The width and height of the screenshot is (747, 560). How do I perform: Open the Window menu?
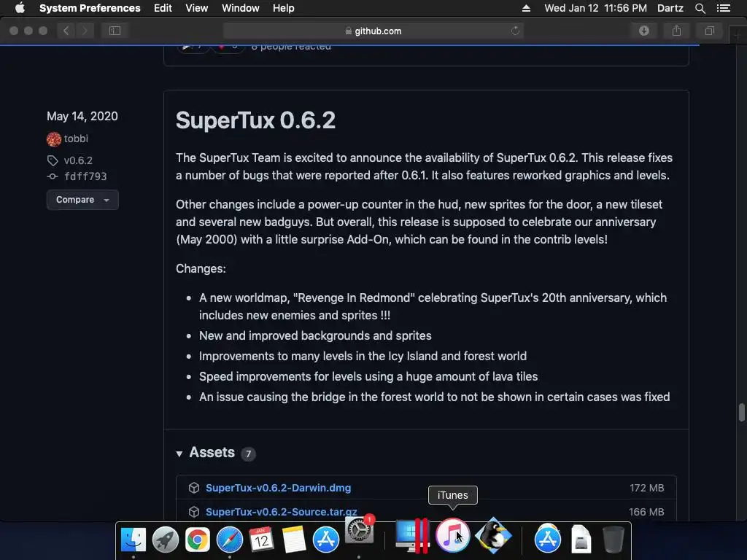(x=241, y=8)
